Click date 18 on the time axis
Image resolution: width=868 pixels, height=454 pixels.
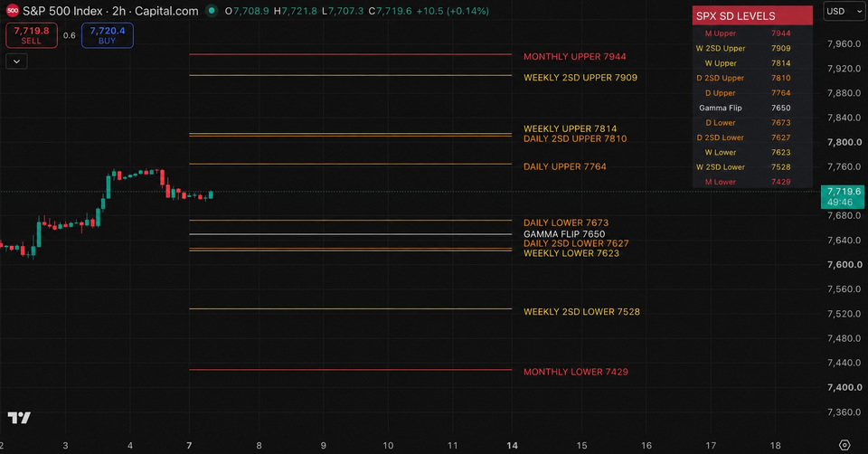coord(775,445)
